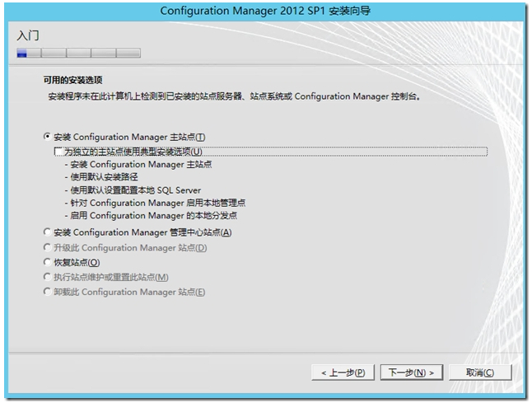Enable 为独立的主站点使用典型安装选项 checkbox
The width and height of the screenshot is (532, 403).
pyautogui.click(x=58, y=152)
